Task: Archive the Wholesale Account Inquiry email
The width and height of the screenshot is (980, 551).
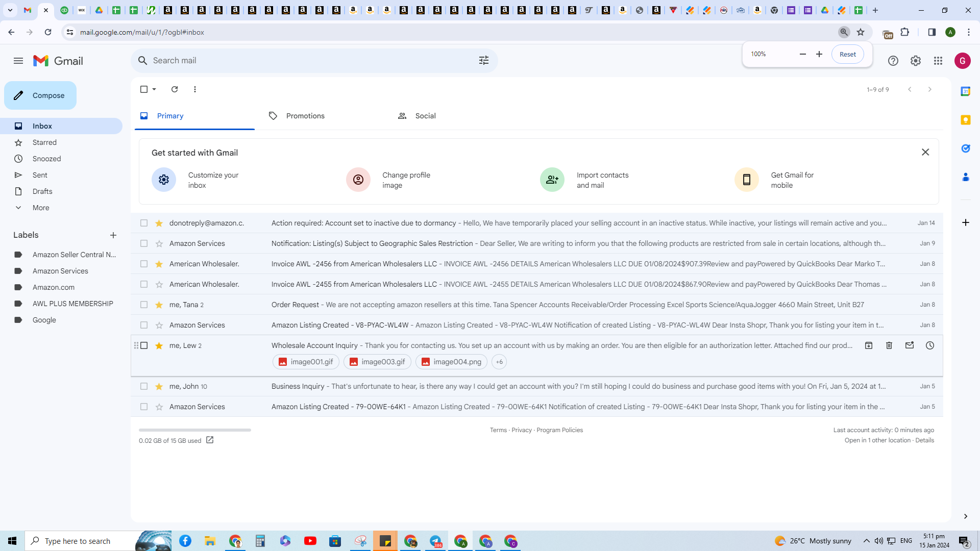Action: [x=869, y=345]
